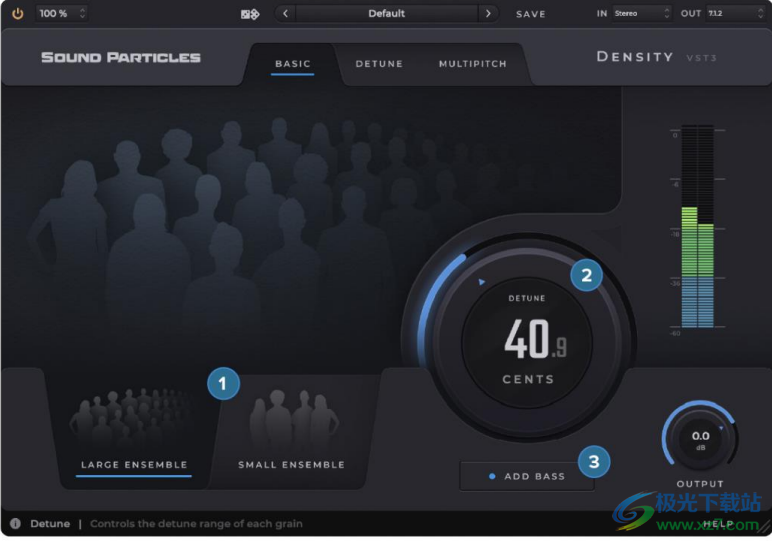
Task: Open the zoom percentage dropdown
Action: pos(62,14)
